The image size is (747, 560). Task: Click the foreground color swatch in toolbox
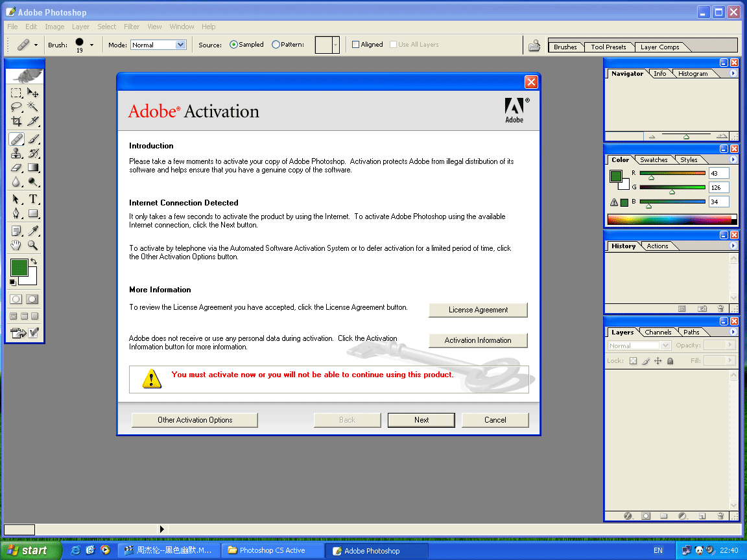[x=19, y=268]
